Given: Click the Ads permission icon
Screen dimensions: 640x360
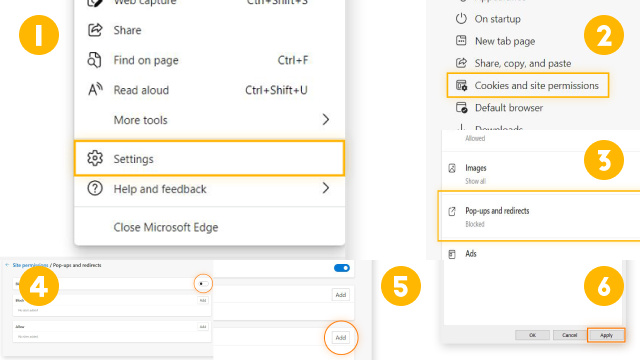Looking at the screenshot, I should pos(452,254).
